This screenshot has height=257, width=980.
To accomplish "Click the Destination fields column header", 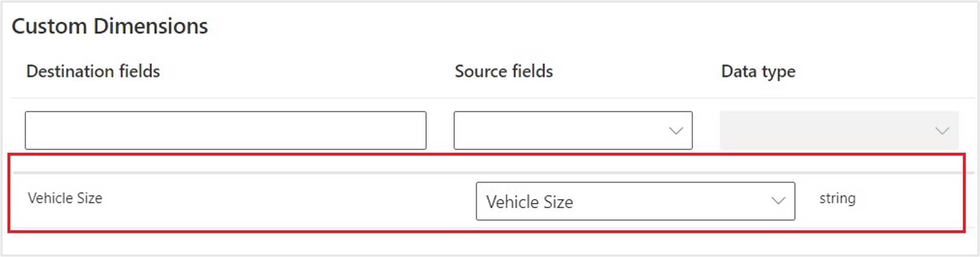I will [93, 71].
